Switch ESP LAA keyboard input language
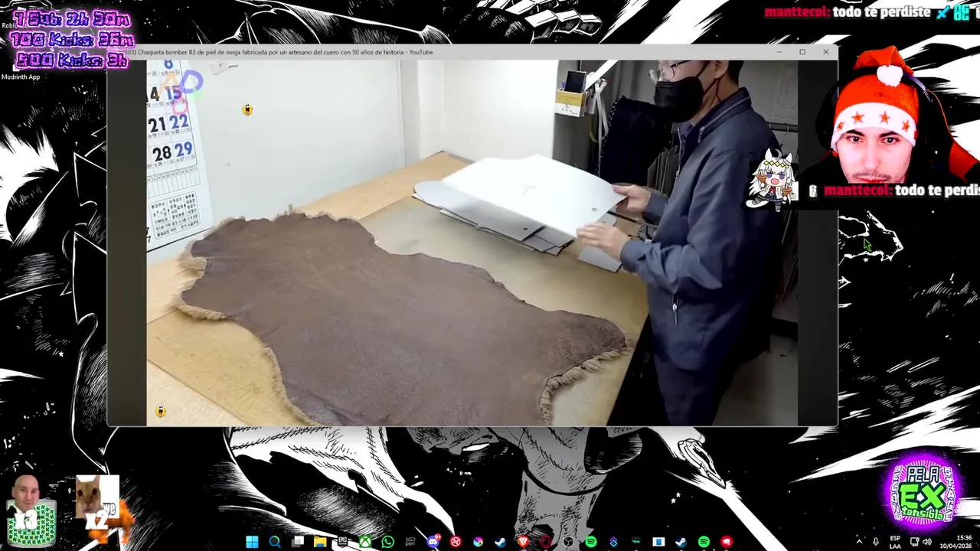Screen dimensions: 980x551 tap(896, 542)
